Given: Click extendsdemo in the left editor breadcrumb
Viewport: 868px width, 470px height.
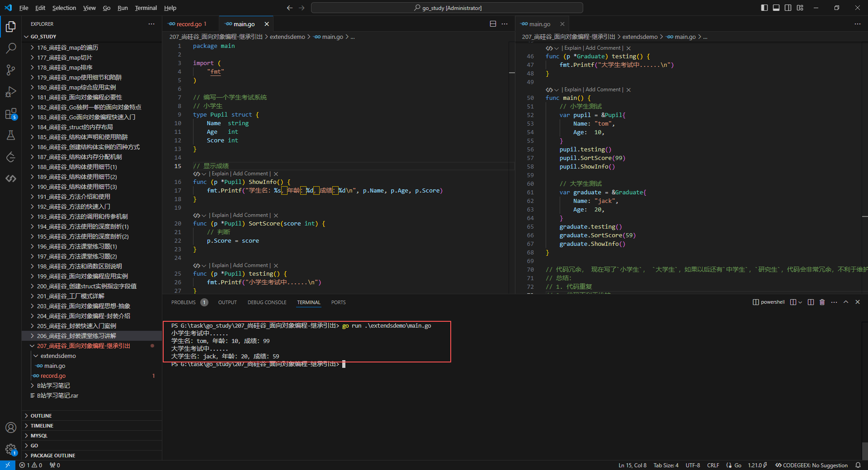Looking at the screenshot, I should 288,37.
